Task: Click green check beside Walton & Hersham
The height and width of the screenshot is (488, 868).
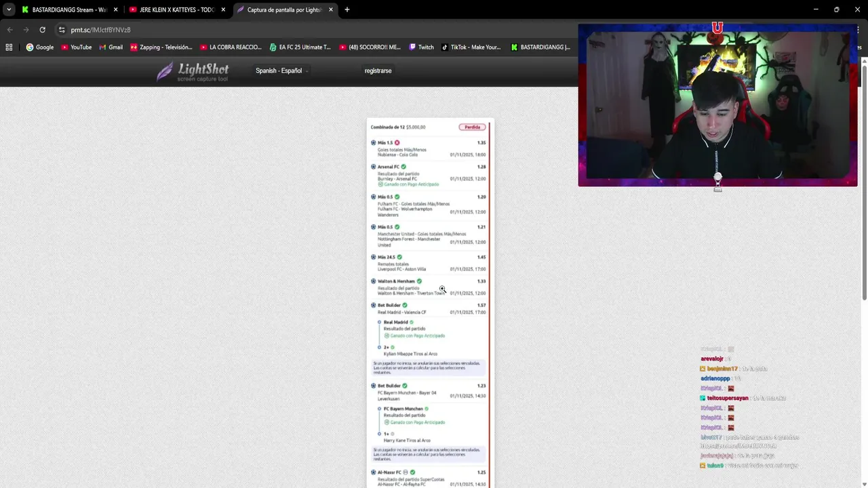Action: coord(419,281)
